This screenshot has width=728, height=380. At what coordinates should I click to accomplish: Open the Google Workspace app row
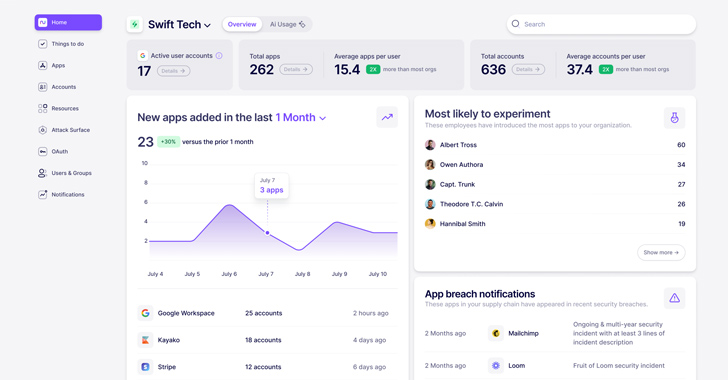coord(267,313)
